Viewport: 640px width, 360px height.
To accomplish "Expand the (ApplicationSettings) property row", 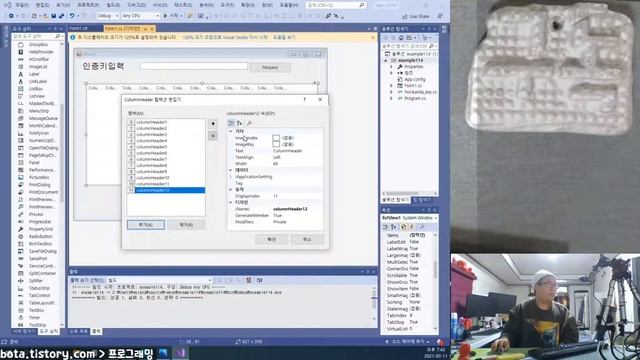I will tap(231, 177).
